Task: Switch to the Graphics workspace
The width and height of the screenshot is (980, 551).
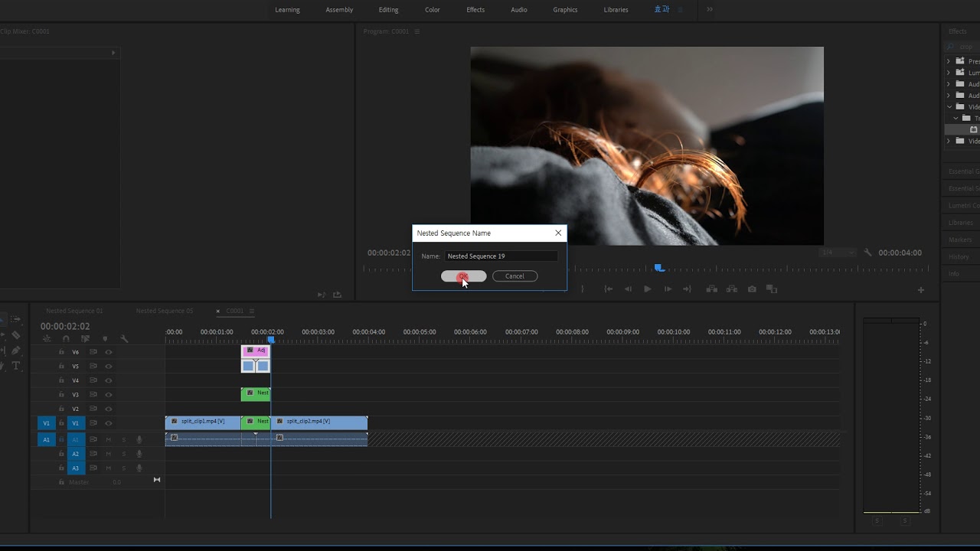Action: tap(565, 10)
